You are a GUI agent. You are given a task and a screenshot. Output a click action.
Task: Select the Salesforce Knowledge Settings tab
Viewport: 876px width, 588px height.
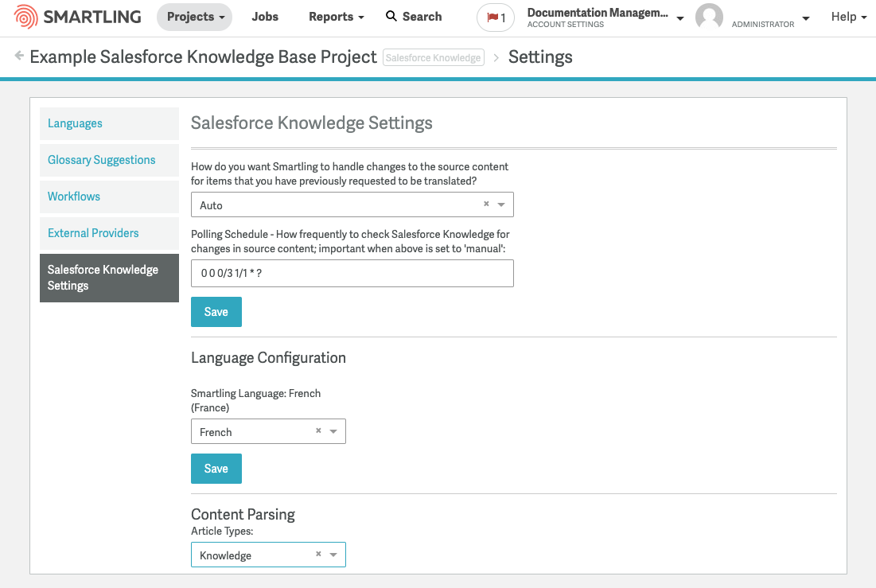click(110, 278)
